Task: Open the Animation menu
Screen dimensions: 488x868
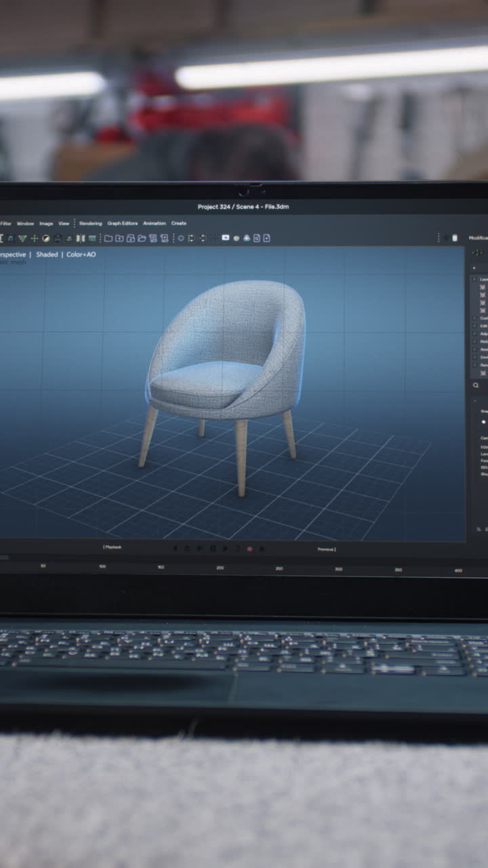Action: tap(155, 223)
